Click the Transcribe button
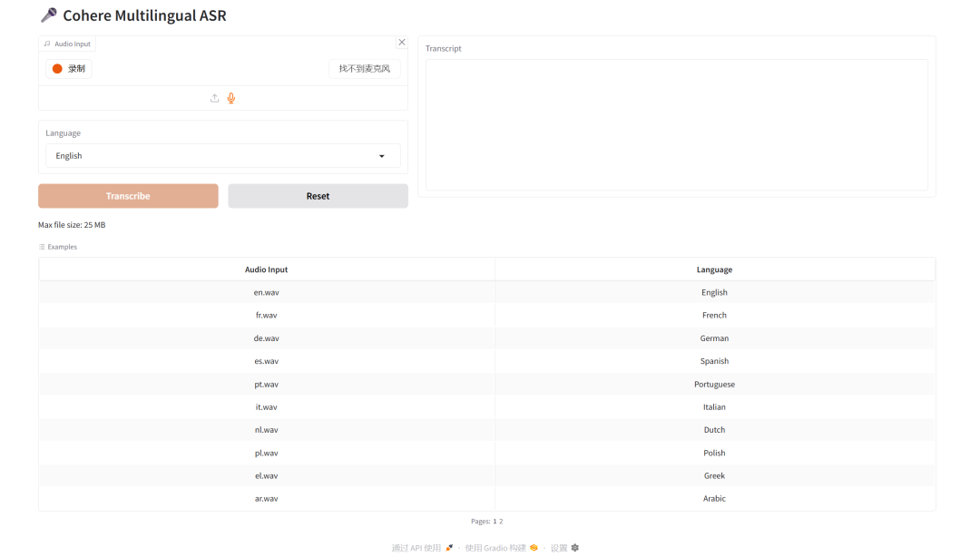Image resolution: width=980 pixels, height=557 pixels. [128, 196]
